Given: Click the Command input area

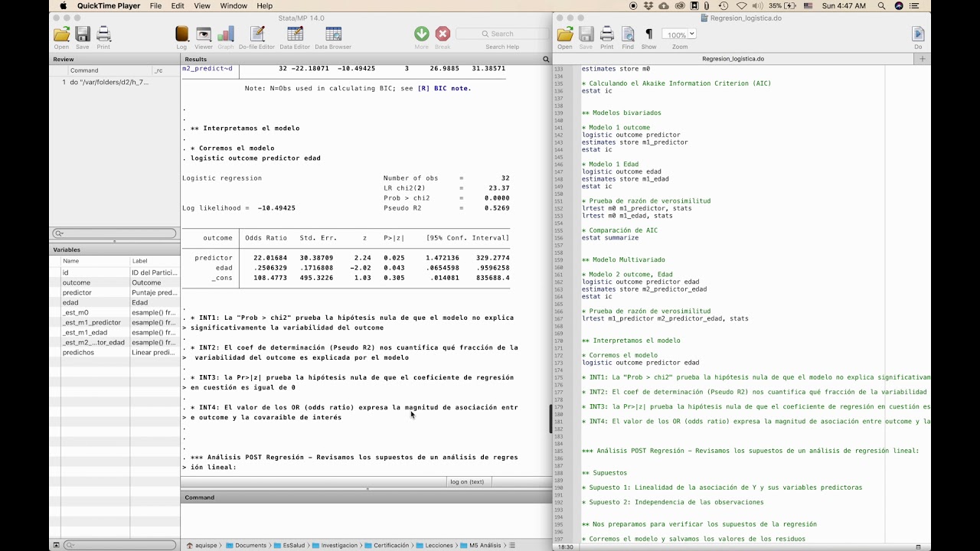Looking at the screenshot, I should pyautogui.click(x=366, y=520).
